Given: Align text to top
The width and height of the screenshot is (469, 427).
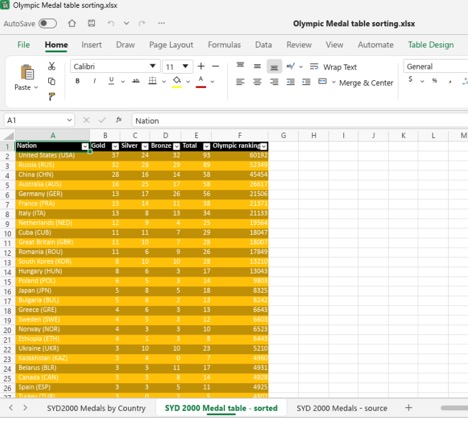Looking at the screenshot, I should (x=240, y=66).
